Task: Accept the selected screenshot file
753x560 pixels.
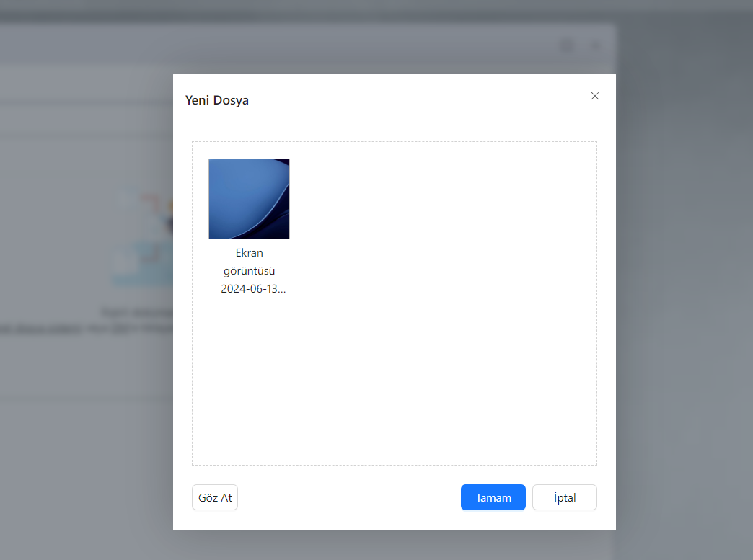Action: coord(493,497)
